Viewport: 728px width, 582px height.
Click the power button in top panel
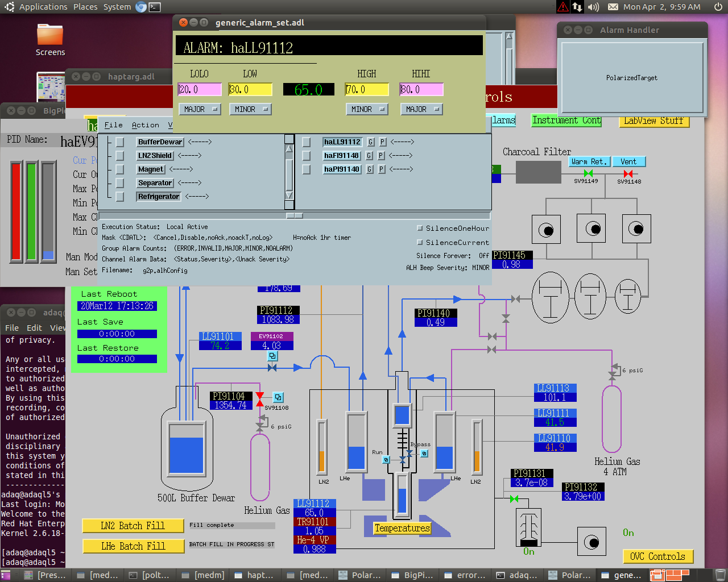tap(718, 7)
